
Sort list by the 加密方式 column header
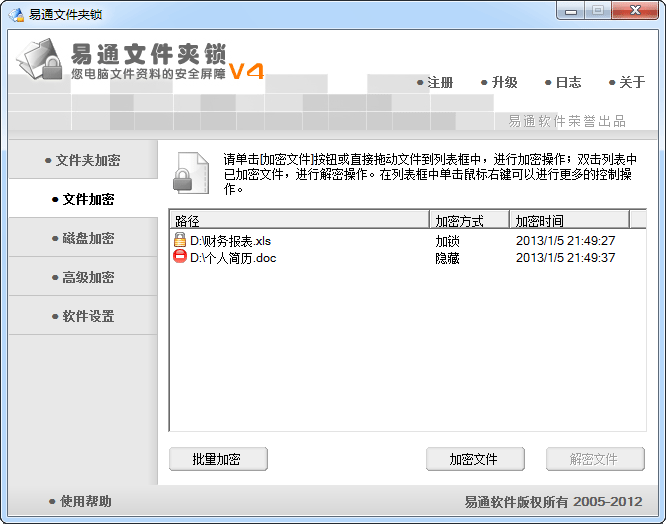pos(470,220)
